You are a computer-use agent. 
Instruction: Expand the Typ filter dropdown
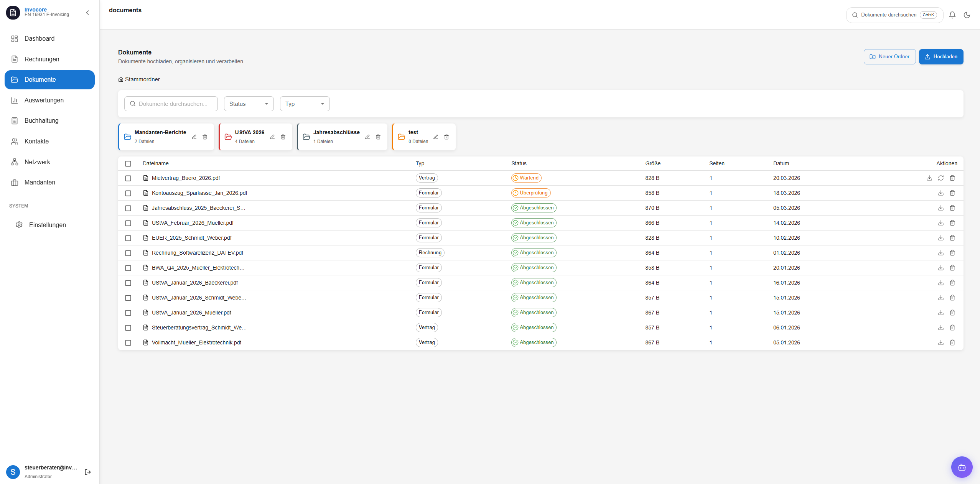[x=305, y=104]
